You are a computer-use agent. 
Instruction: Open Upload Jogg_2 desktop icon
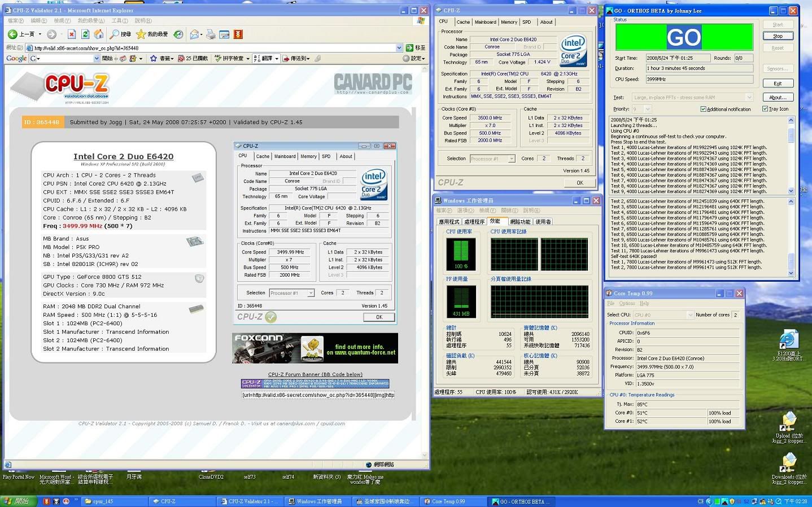788,427
